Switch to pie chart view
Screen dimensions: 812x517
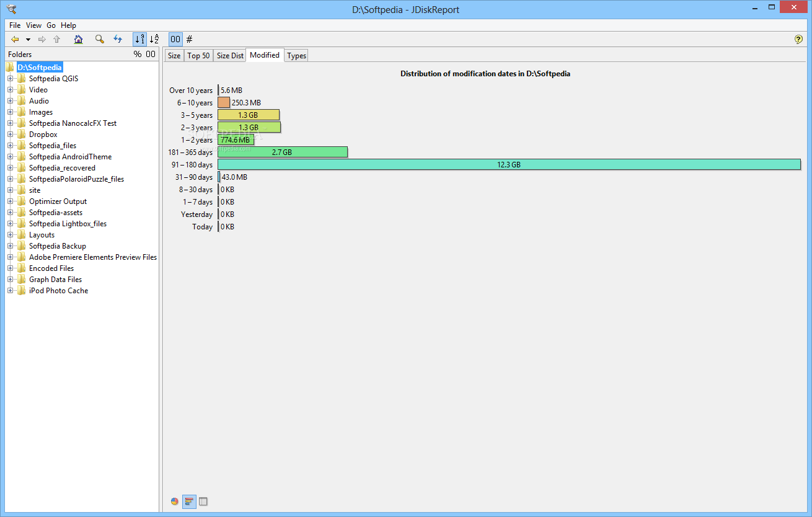click(x=175, y=502)
